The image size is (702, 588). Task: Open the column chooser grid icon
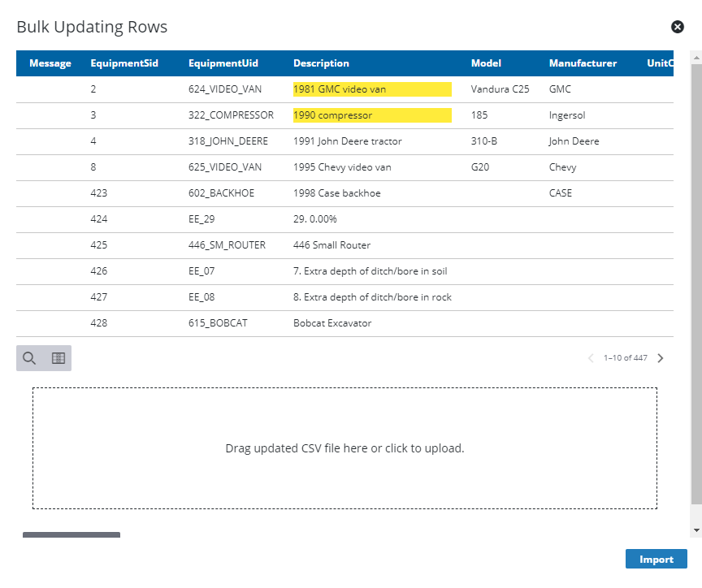(57, 357)
